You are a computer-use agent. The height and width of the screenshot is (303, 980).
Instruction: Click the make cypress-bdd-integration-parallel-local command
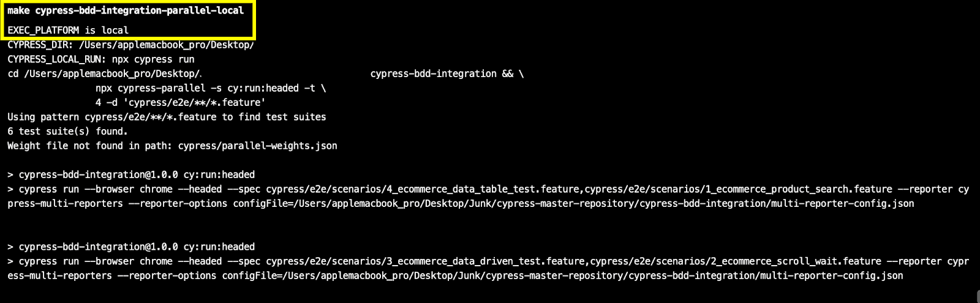(126, 10)
